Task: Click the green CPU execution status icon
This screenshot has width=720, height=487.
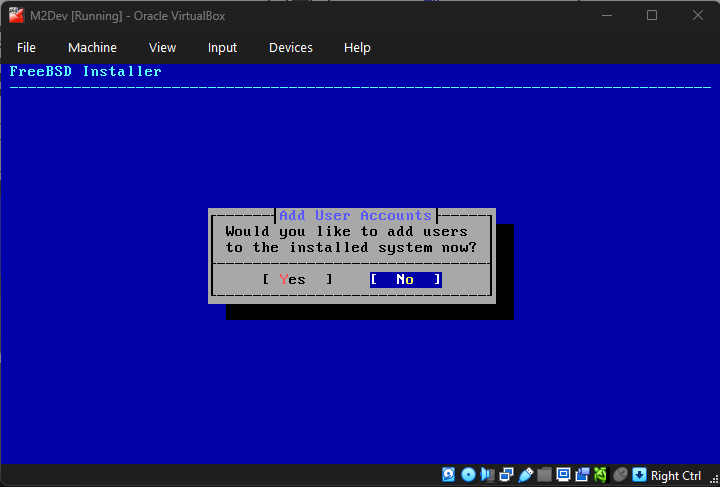Action: tap(601, 475)
